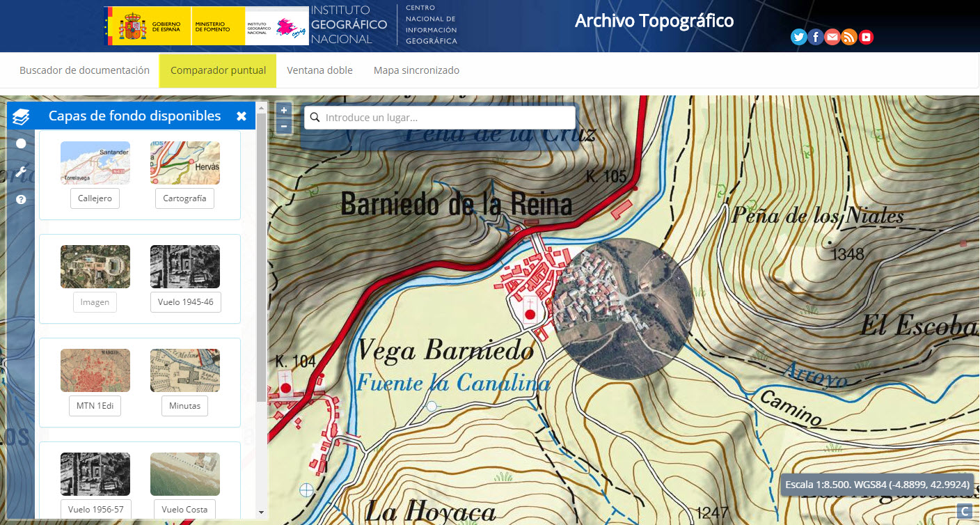The height and width of the screenshot is (525, 980).
Task: Click the Cartografía layer button
Action: pos(184,198)
